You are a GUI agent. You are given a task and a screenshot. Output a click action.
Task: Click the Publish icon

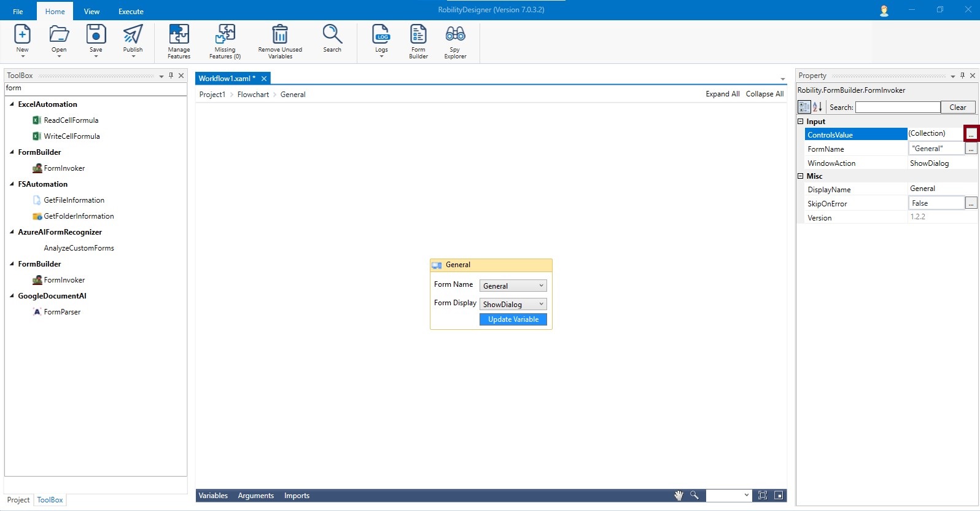(x=133, y=35)
